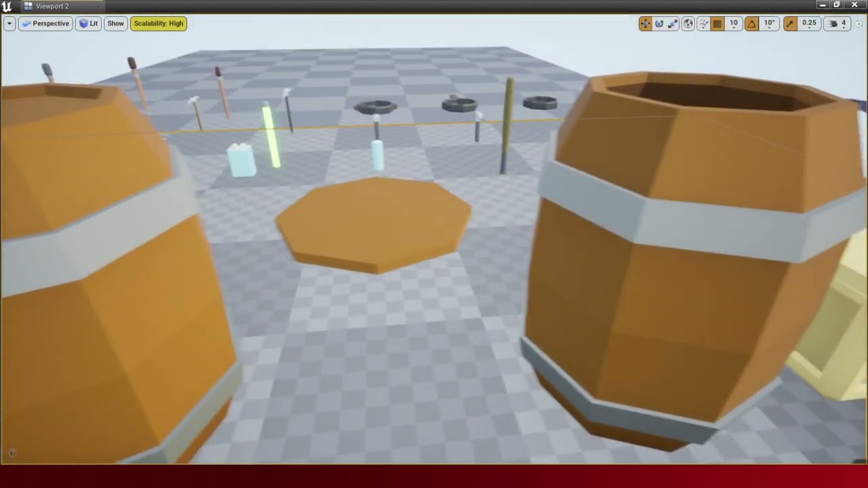This screenshot has height=488, width=868.
Task: Select the tall olive staff mesh
Action: (507, 125)
